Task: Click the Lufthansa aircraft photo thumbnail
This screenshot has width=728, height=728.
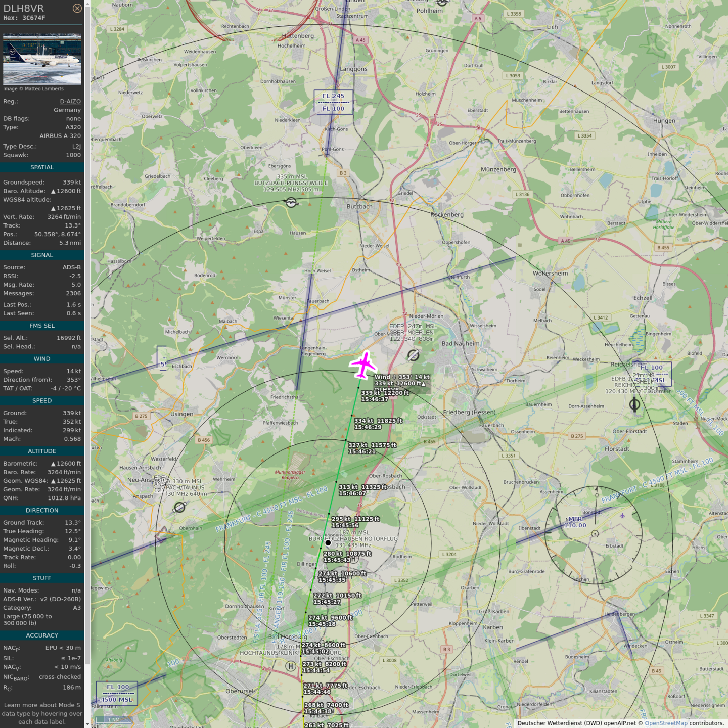Action: point(42,59)
